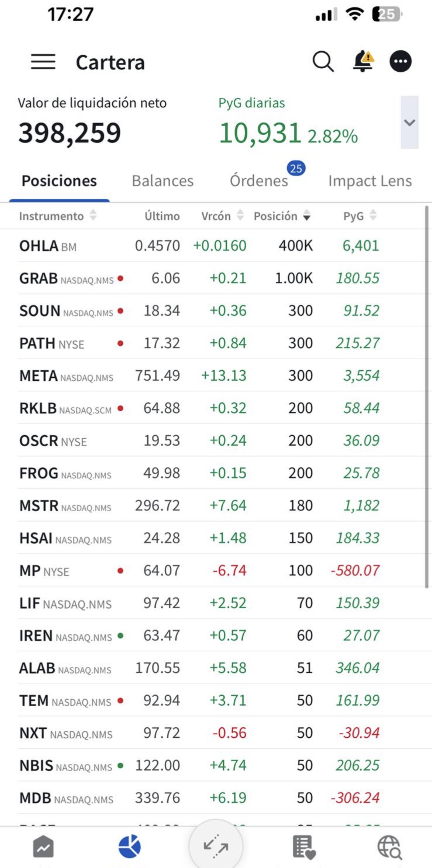The image size is (432, 868).
Task: Sort by the Vrcón column
Action: coord(223,216)
